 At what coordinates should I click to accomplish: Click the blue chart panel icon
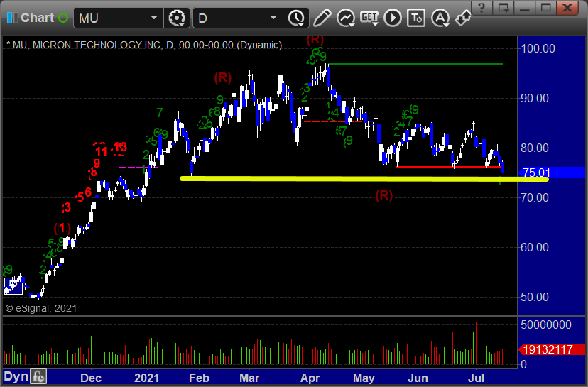pos(12,18)
